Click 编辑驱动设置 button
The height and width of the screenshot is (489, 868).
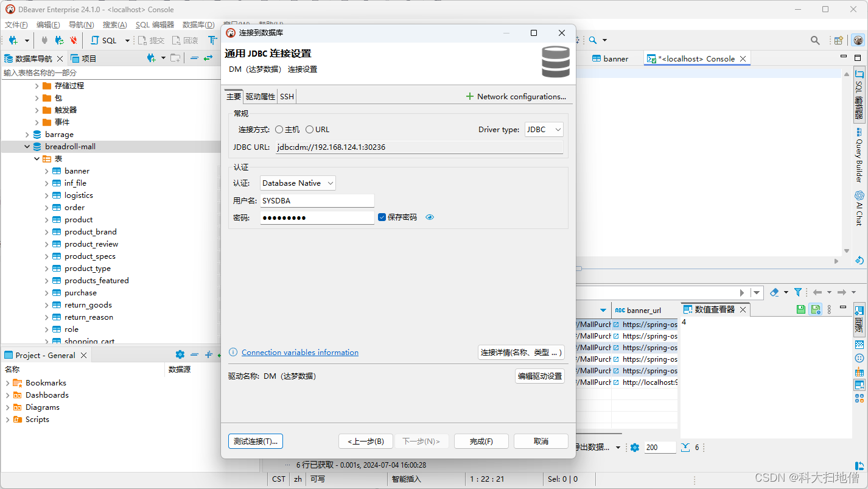coord(540,376)
